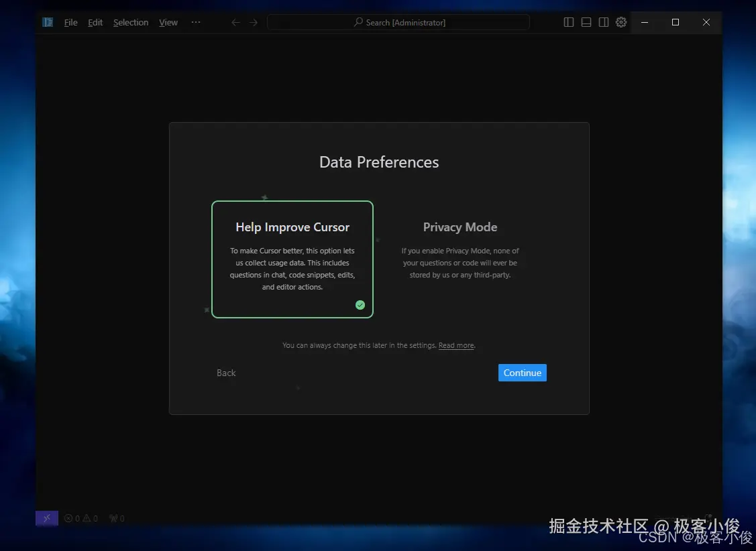The height and width of the screenshot is (551, 756).
Task: Click the ports forwarded status item
Action: 117,518
